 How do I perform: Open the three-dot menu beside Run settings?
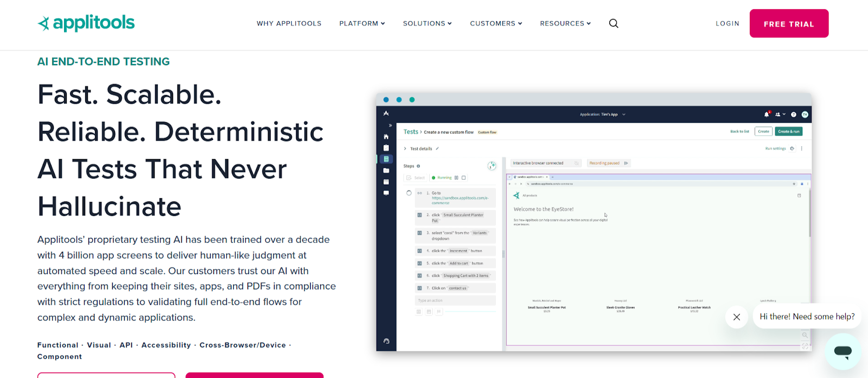pos(802,148)
